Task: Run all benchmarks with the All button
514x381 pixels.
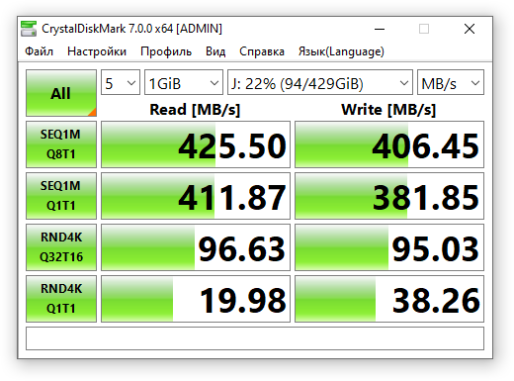Action: pos(61,93)
